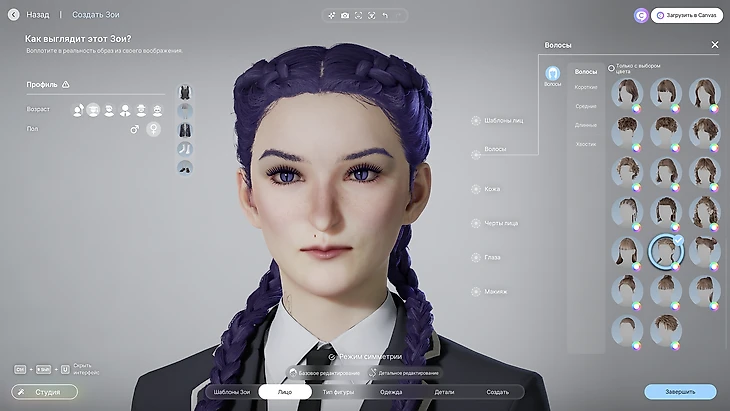Pick the first hairstyle in the top row
This screenshot has width=730, height=411.
pyautogui.click(x=627, y=93)
